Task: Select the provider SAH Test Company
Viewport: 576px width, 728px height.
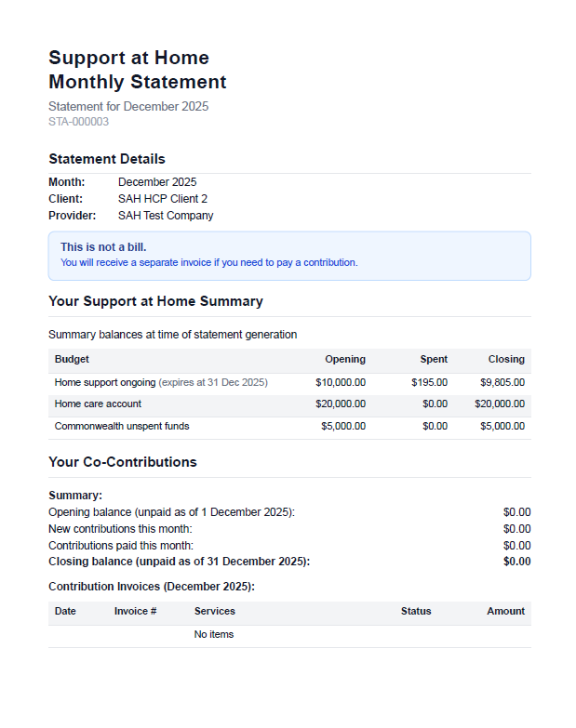Action: pyautogui.click(x=166, y=216)
